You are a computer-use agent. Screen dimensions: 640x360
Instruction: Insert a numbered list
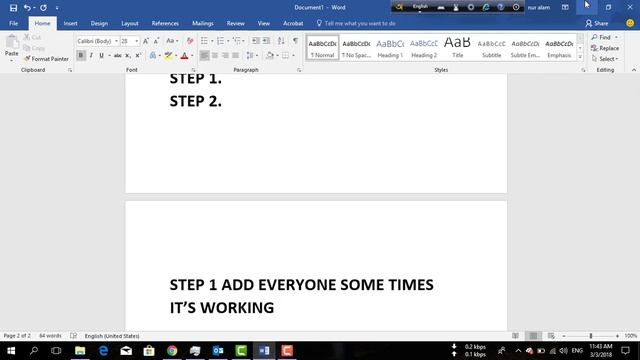coord(220,41)
